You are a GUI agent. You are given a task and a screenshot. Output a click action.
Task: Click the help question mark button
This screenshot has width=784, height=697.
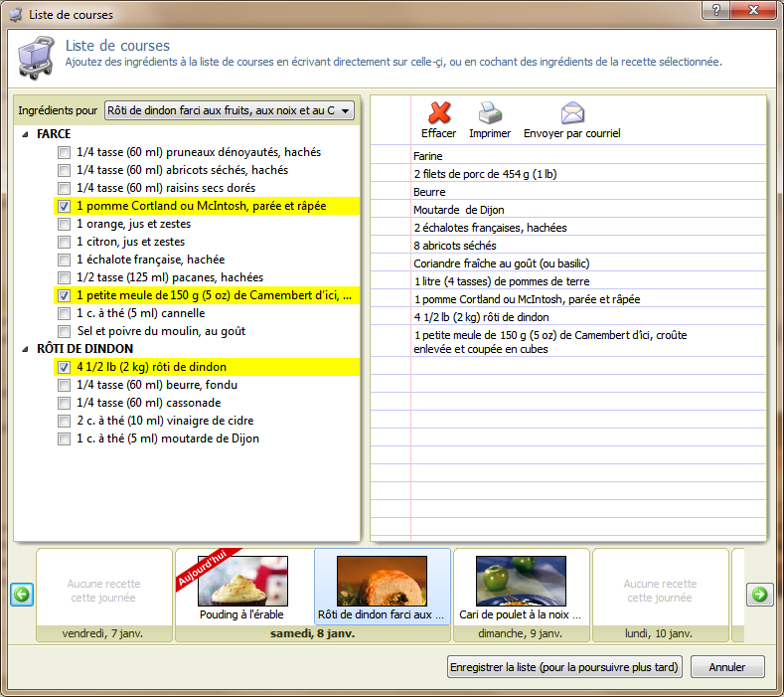coord(716,10)
